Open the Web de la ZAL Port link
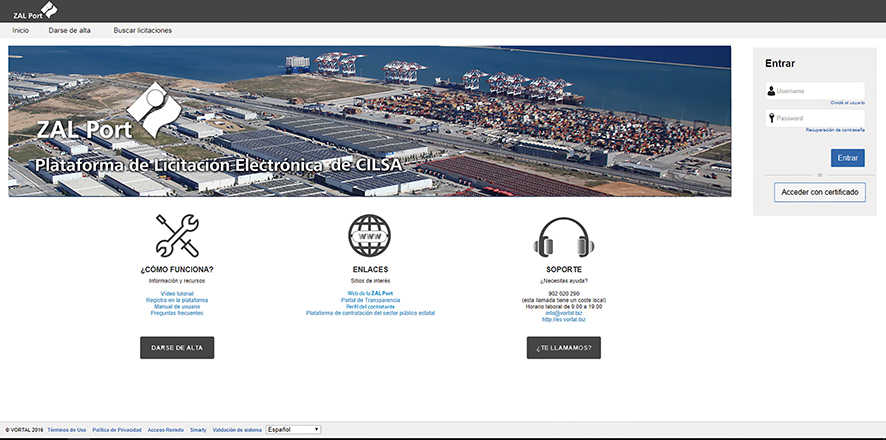 [370, 294]
